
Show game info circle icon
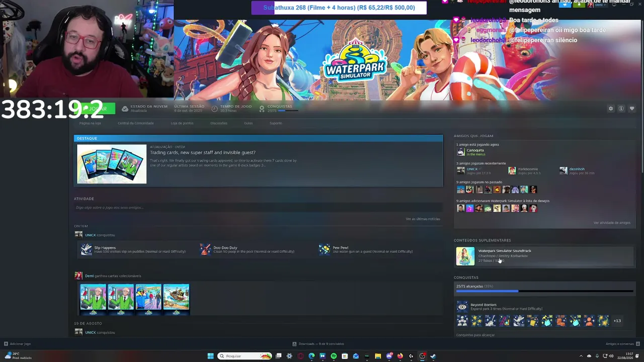coord(621,109)
